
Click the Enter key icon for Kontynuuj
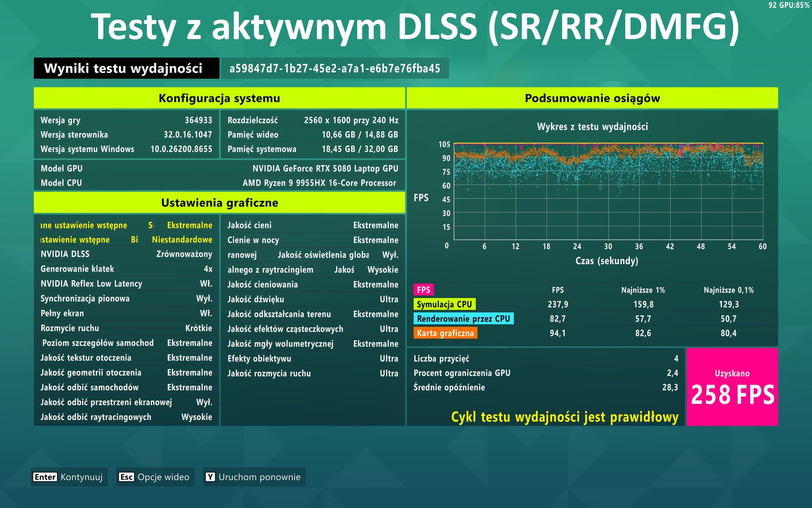click(x=45, y=477)
